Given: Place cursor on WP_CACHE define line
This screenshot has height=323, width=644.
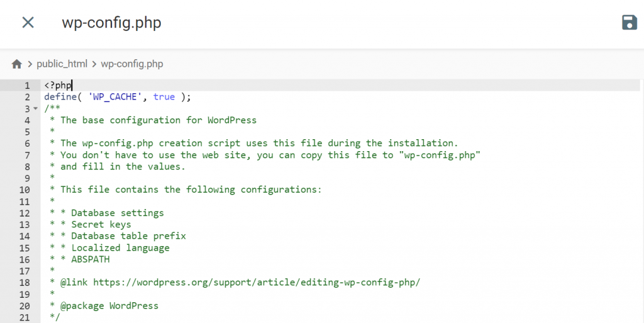Looking at the screenshot, I should [117, 97].
